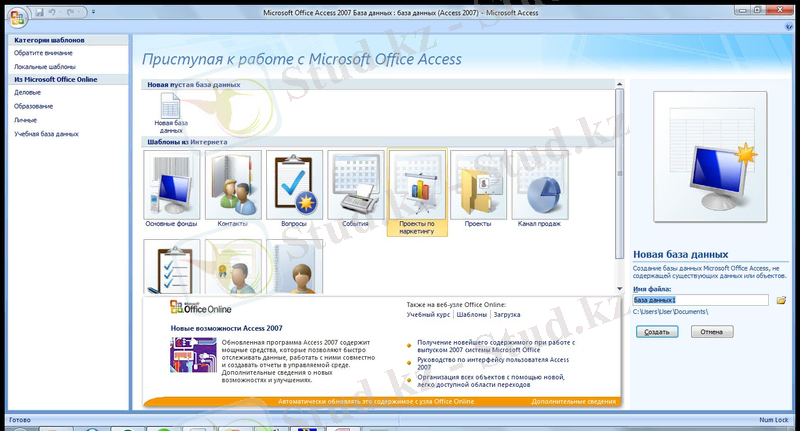Click the browse folder icon next to file name

pos(781,300)
